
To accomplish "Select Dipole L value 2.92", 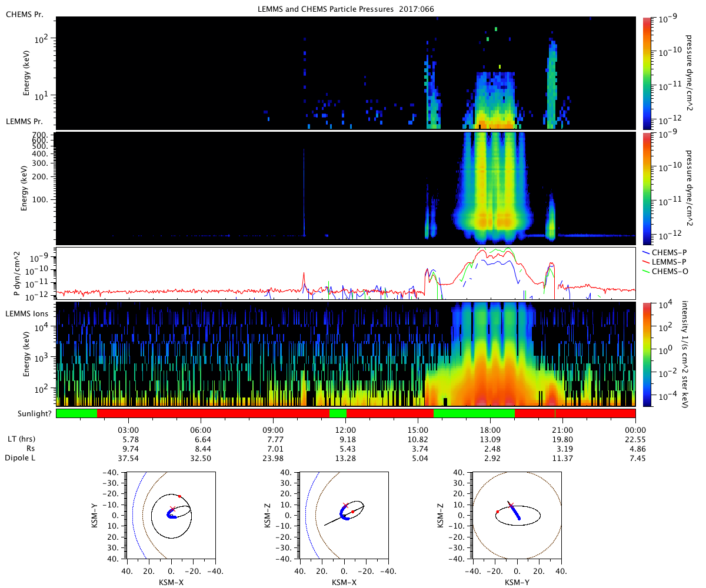I will (x=491, y=458).
